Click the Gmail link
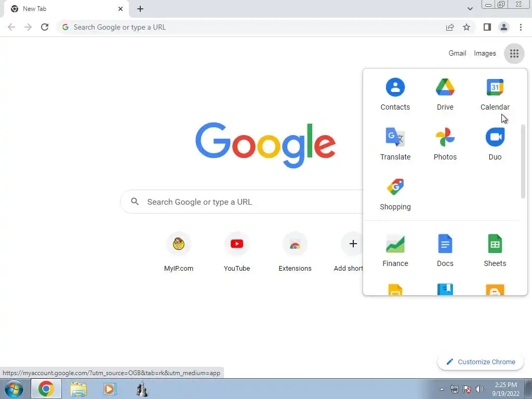 457,54
